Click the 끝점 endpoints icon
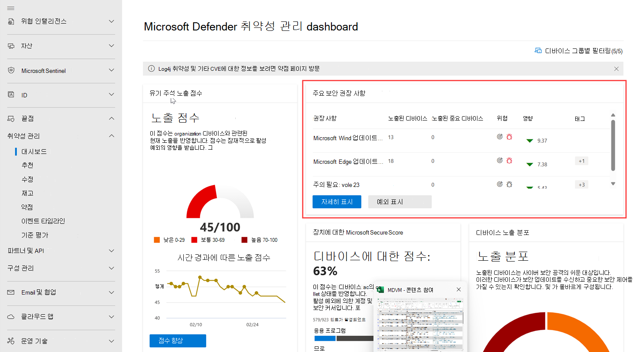Screen dimensions: 644x352 (11, 118)
